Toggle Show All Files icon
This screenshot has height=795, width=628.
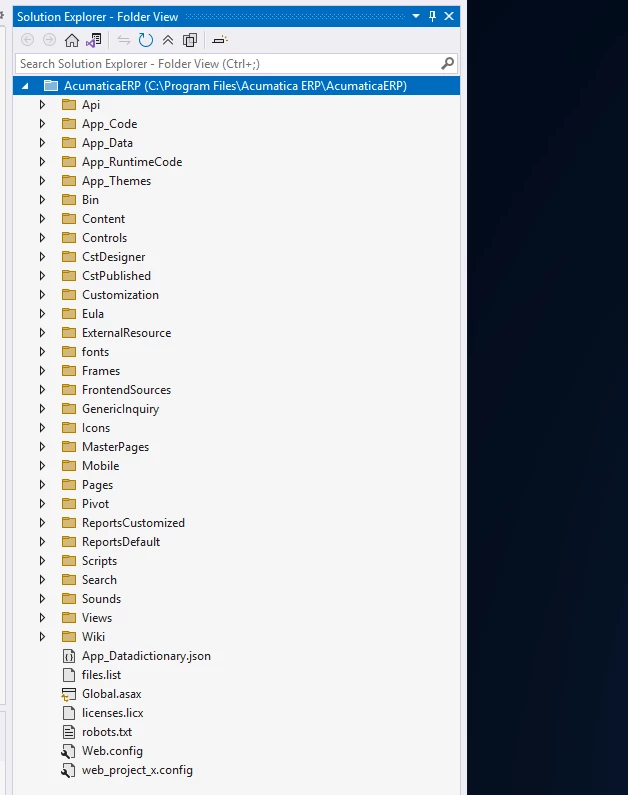(190, 40)
